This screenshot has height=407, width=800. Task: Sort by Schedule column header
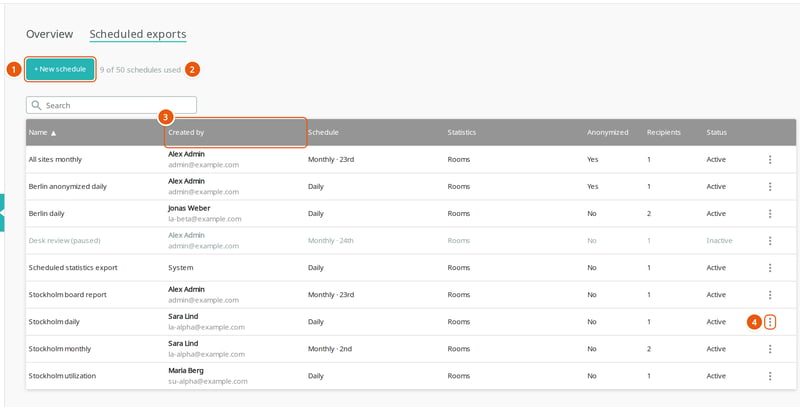click(323, 133)
